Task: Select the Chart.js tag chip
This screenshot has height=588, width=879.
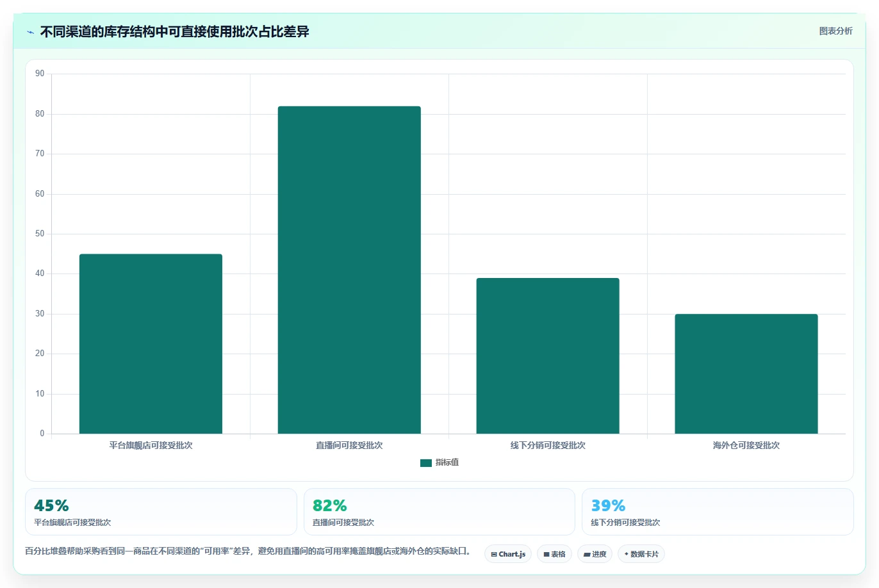Action: pos(508,554)
